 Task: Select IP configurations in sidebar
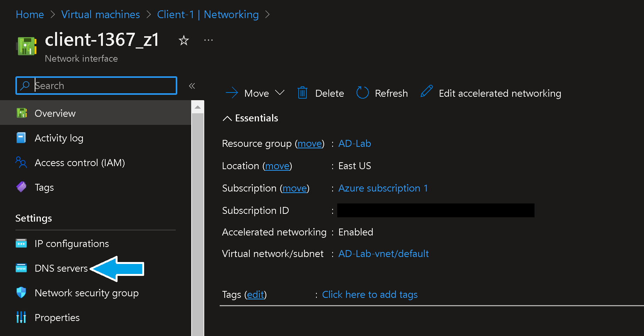pos(72,244)
